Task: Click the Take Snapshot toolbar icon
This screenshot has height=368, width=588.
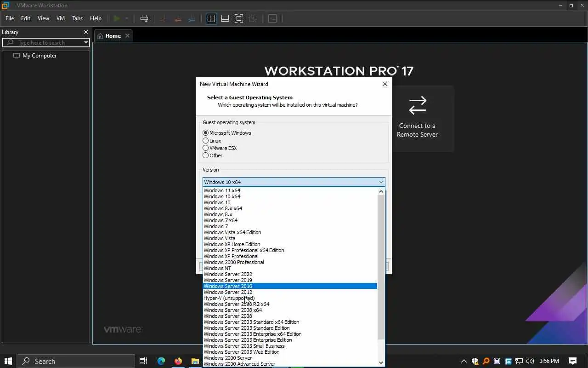Action: [163, 18]
